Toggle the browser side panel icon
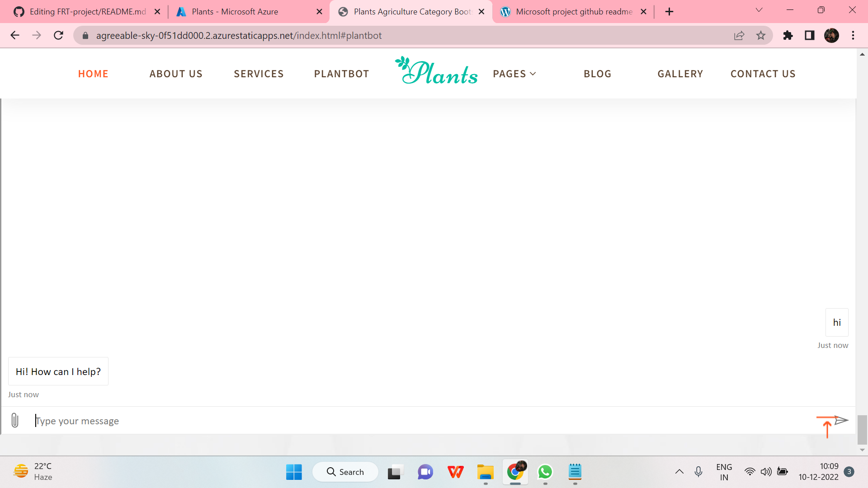 (x=810, y=36)
